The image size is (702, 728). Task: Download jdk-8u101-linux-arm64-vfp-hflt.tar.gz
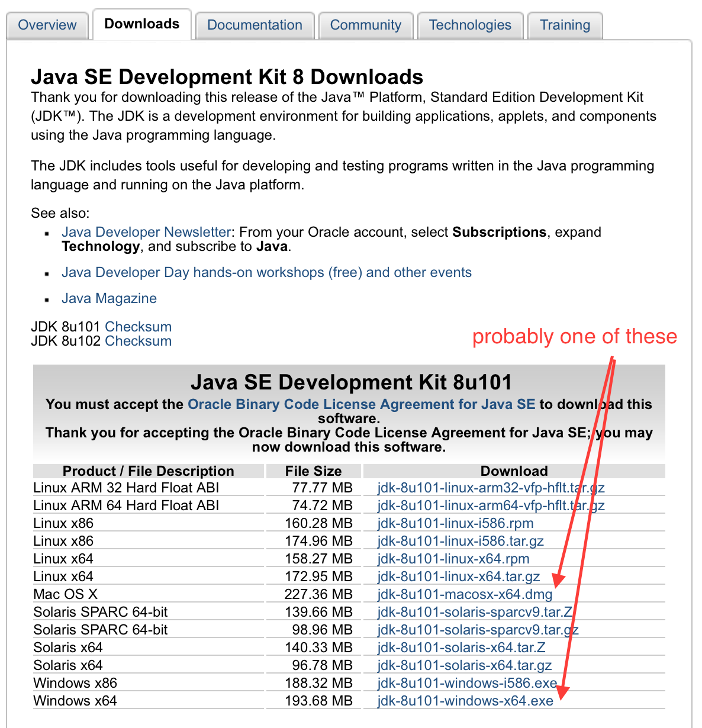click(x=491, y=505)
